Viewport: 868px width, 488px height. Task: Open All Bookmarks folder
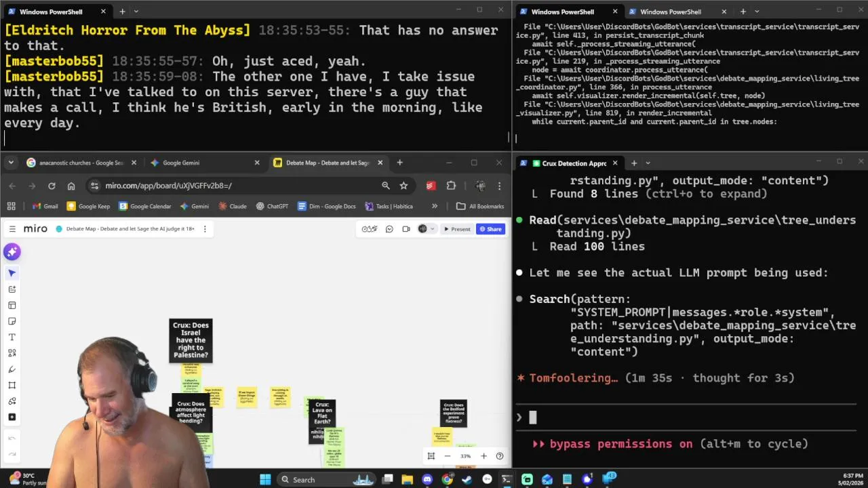(480, 206)
